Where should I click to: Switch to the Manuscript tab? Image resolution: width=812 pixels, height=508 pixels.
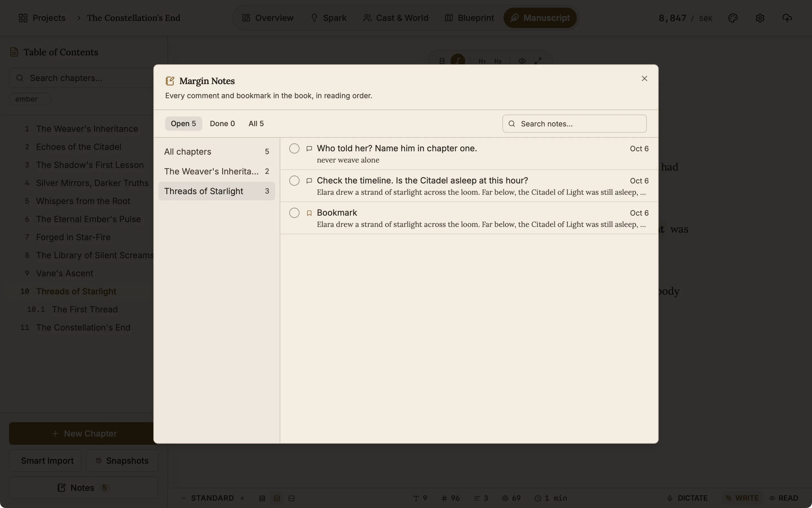tap(540, 18)
